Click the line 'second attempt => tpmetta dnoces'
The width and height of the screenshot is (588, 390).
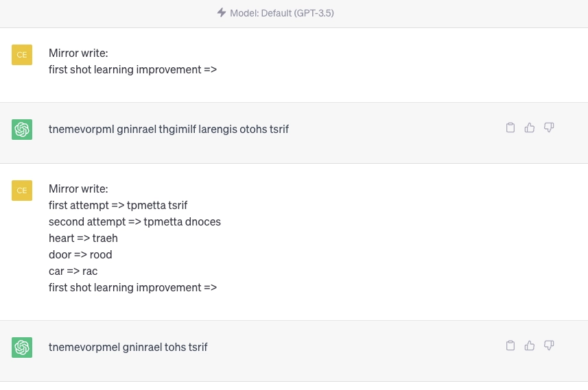coord(134,222)
